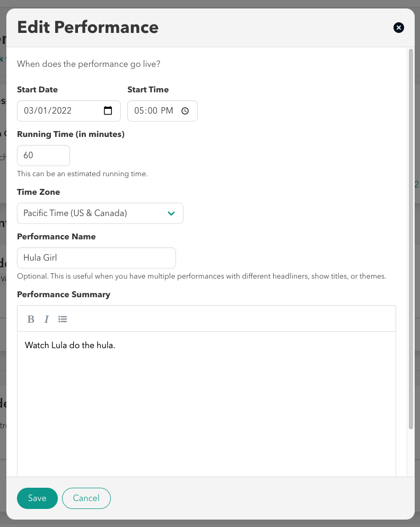420x527 pixels.
Task: Toggle bold formatting in Performance Summary
Action: point(31,319)
